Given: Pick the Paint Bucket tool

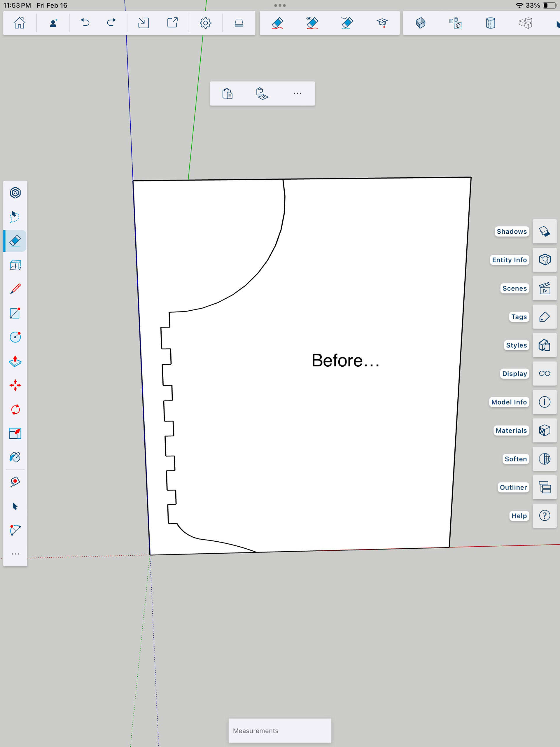Looking at the screenshot, I should tap(15, 457).
